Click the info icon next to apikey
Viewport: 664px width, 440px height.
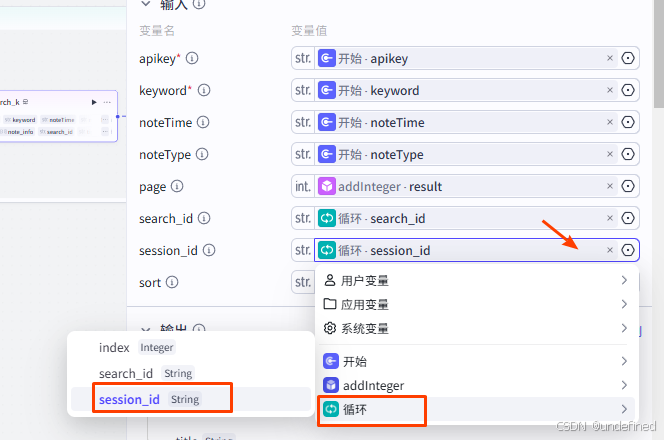pos(192,58)
